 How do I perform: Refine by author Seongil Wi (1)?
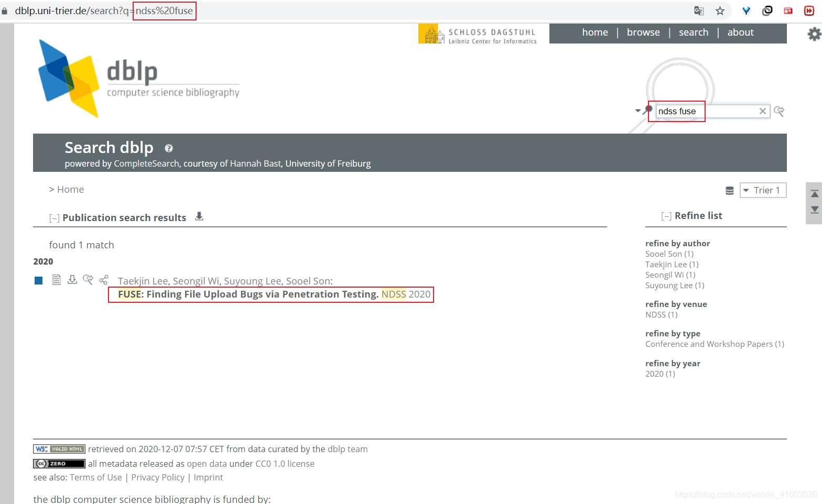tap(670, 275)
